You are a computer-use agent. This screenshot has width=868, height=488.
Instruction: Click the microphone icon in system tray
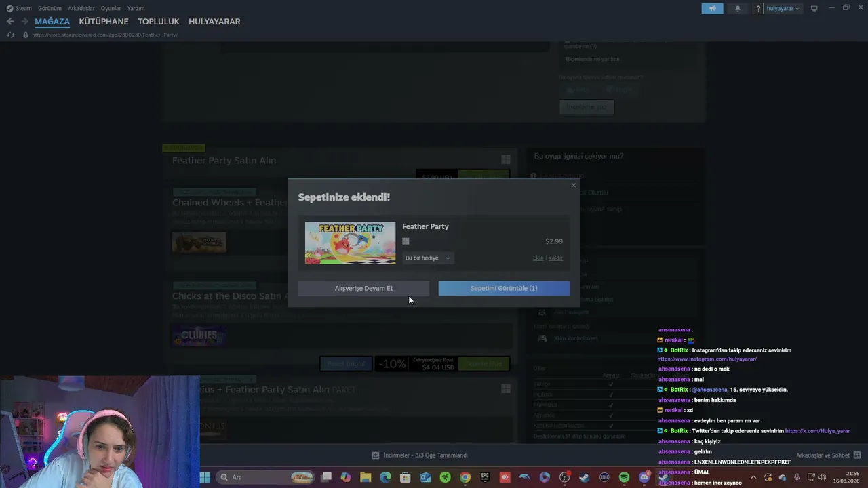[796, 477]
